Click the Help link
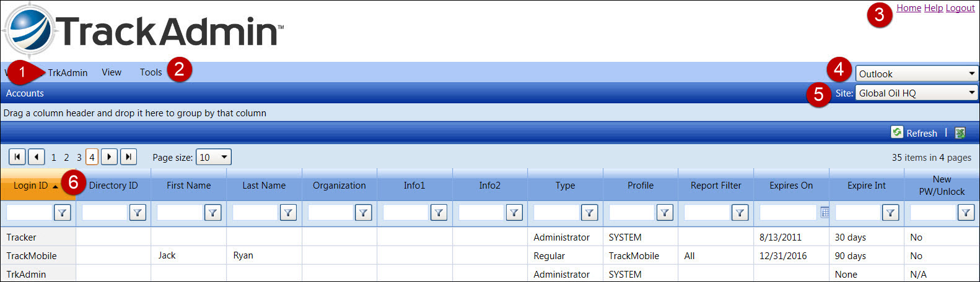Image resolution: width=980 pixels, height=282 pixels. (x=934, y=8)
